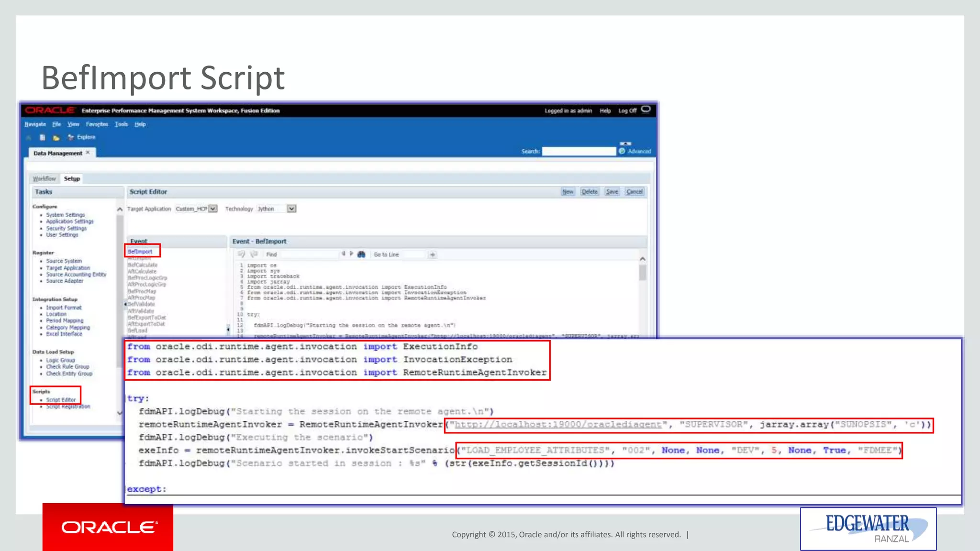Image resolution: width=980 pixels, height=551 pixels.
Task: Open the Target Application dropdown
Action: click(x=213, y=209)
